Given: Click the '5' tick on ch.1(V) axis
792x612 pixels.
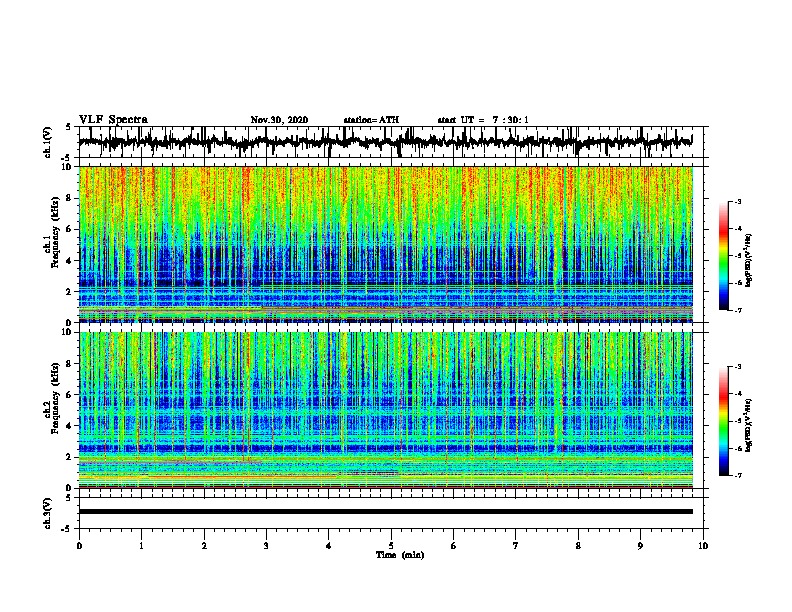Looking at the screenshot, I should click(69, 127).
